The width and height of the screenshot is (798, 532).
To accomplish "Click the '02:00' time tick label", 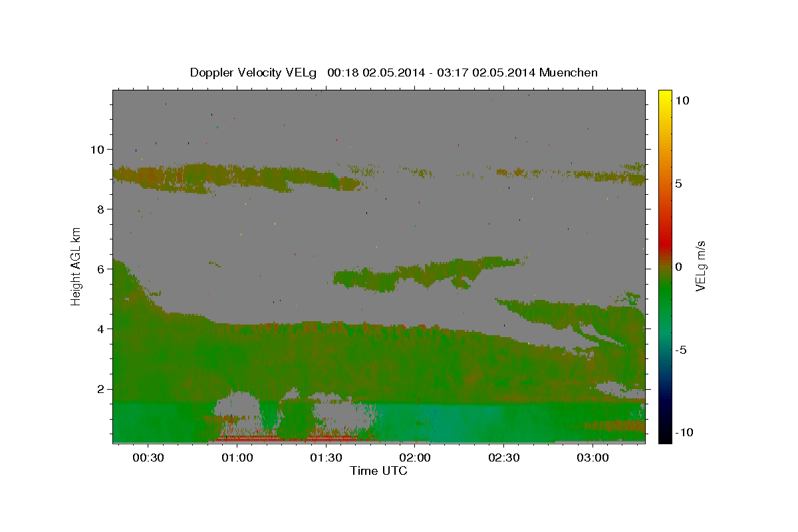I will coord(415,458).
